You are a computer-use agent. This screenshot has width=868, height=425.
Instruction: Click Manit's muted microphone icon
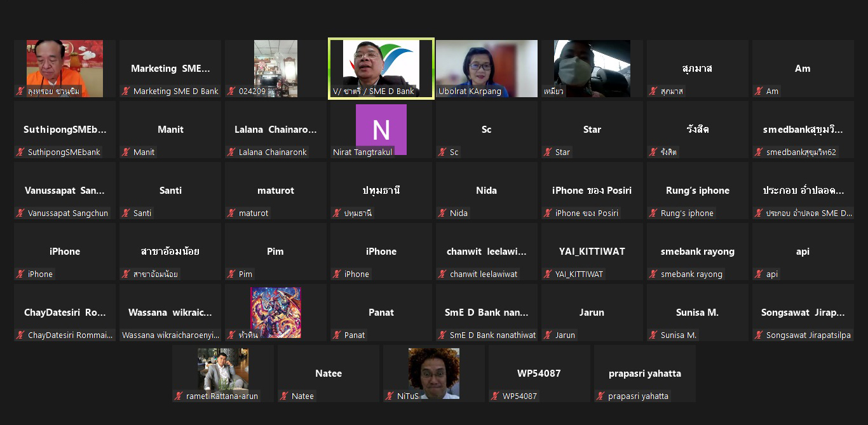126,152
